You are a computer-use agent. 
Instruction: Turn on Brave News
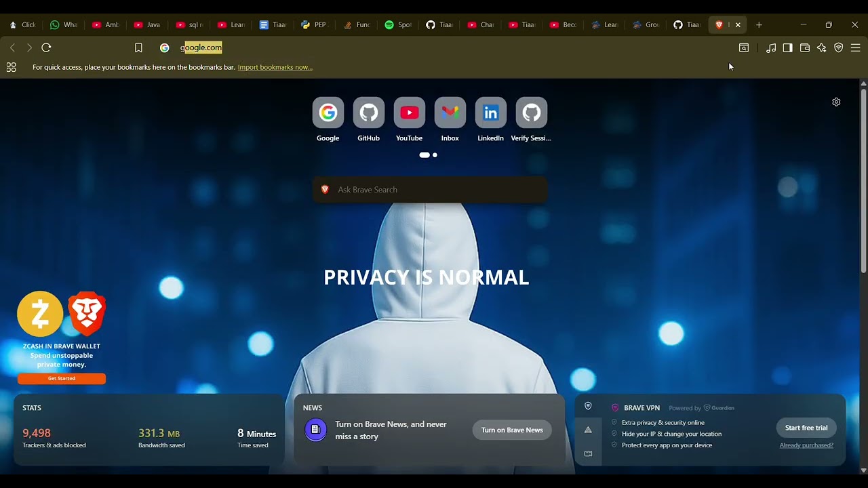(x=512, y=430)
